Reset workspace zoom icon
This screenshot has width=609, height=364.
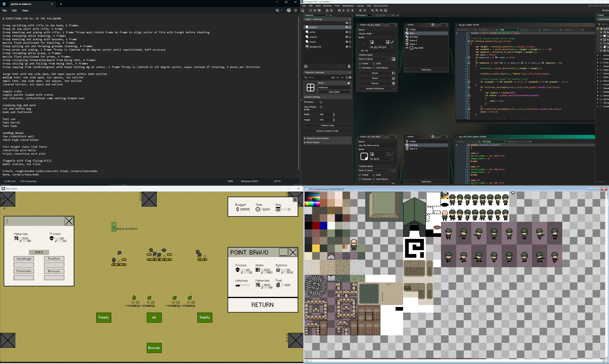click(377, 11)
